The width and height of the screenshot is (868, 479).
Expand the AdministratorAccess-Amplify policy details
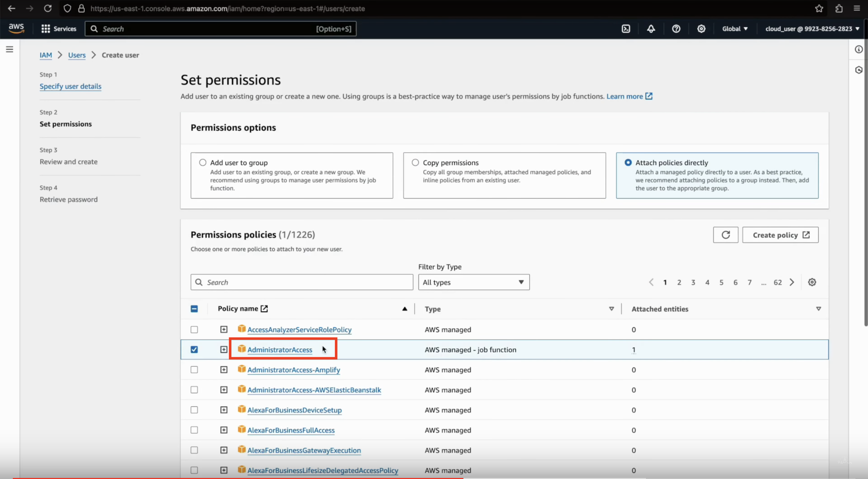point(224,370)
